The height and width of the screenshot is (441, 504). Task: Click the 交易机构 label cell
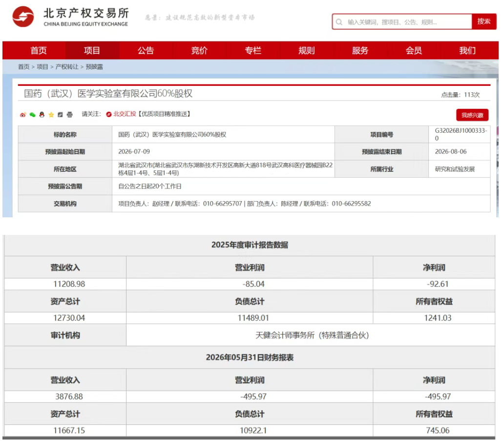(65, 204)
